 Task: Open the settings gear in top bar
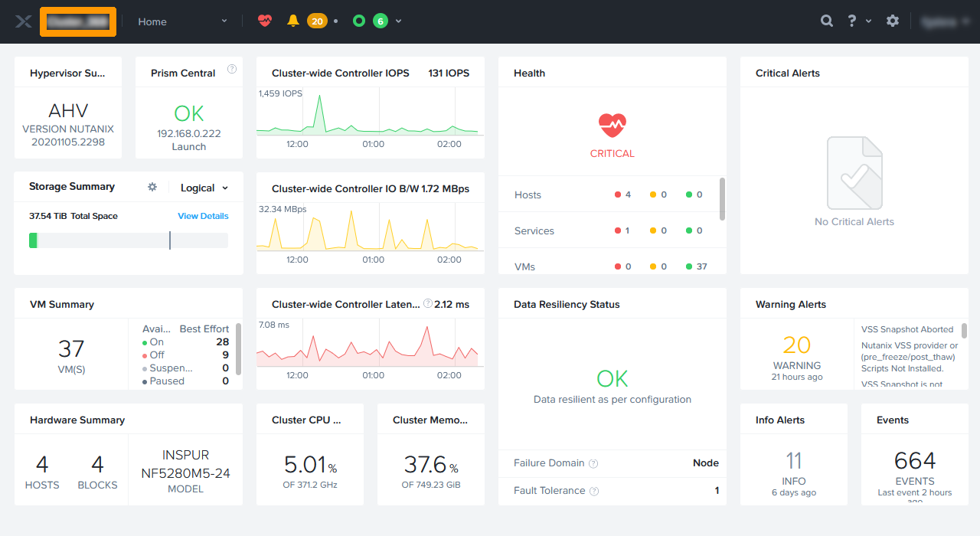click(893, 21)
